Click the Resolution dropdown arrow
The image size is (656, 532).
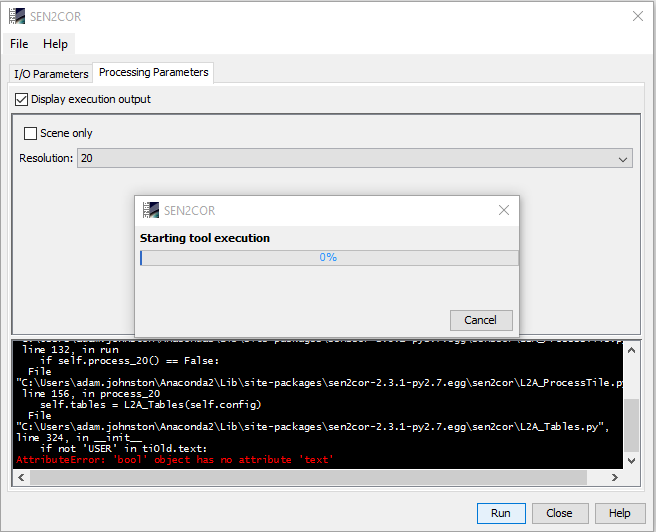point(623,159)
